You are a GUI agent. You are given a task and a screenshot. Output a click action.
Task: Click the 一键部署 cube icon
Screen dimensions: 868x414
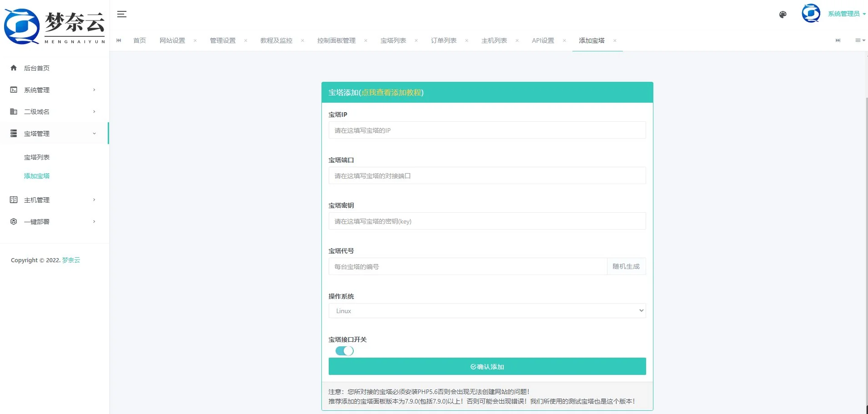tap(13, 221)
